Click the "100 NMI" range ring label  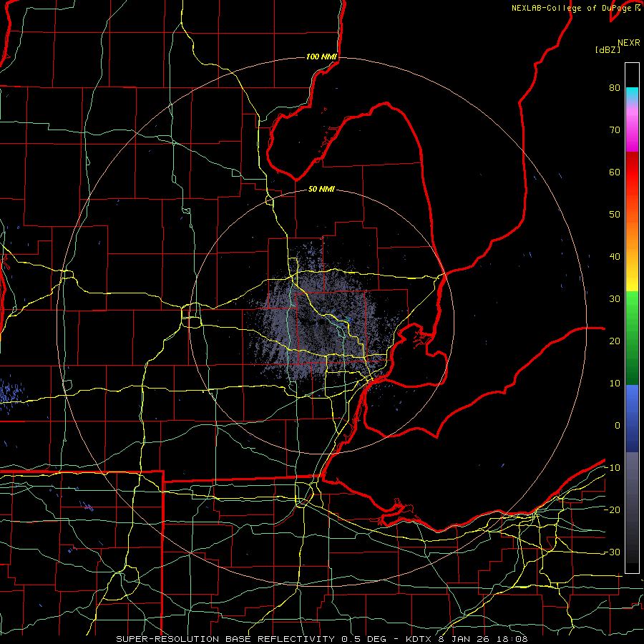click(321, 57)
